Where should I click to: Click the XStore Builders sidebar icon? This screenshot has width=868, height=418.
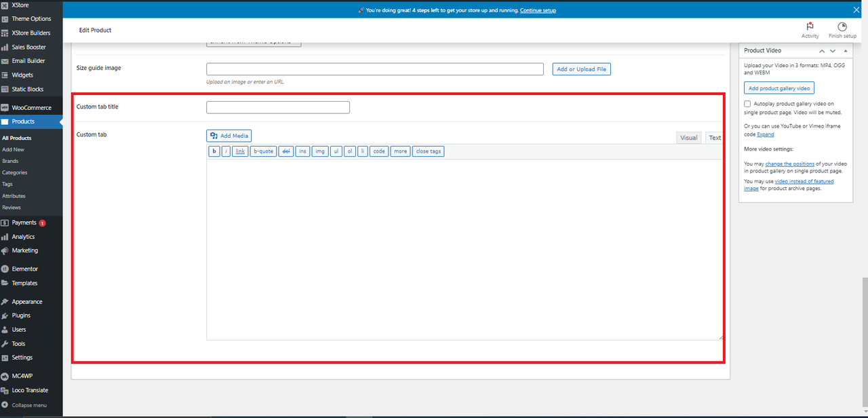click(5, 33)
